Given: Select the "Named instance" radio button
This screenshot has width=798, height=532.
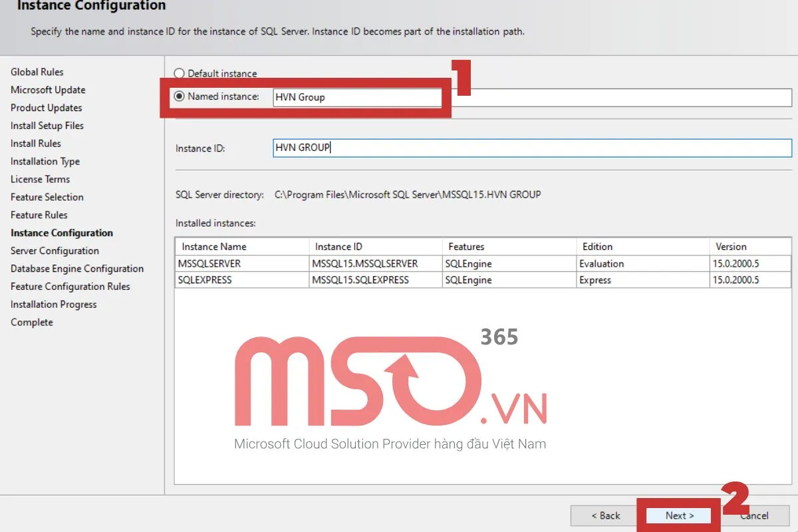Looking at the screenshot, I should tap(179, 96).
